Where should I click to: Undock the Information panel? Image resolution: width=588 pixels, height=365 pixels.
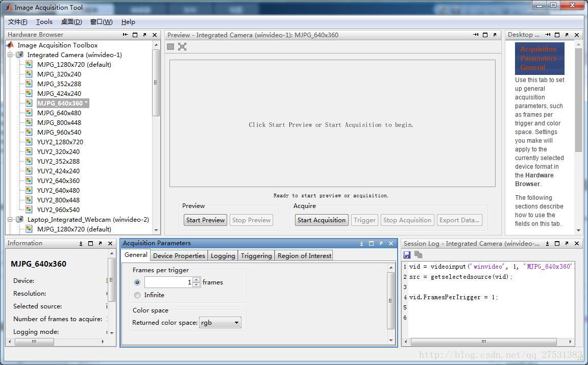tap(101, 243)
